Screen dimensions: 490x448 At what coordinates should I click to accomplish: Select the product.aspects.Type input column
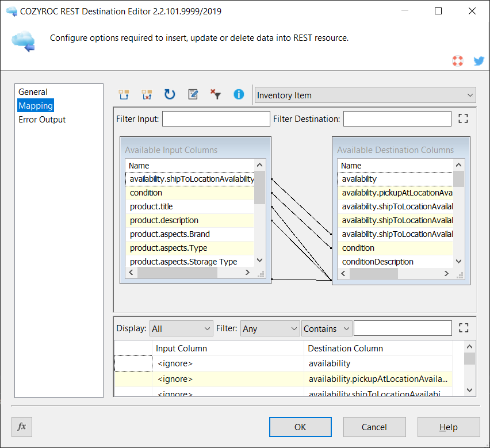tap(190, 248)
